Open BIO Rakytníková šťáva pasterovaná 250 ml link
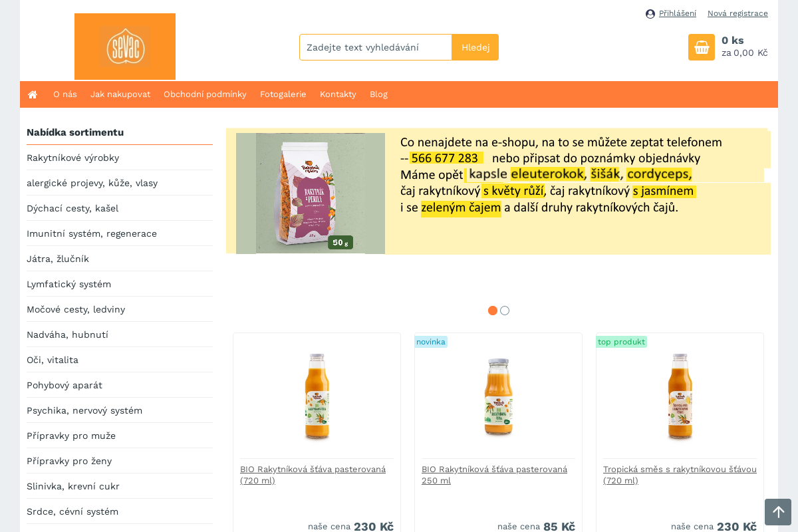 click(x=494, y=475)
